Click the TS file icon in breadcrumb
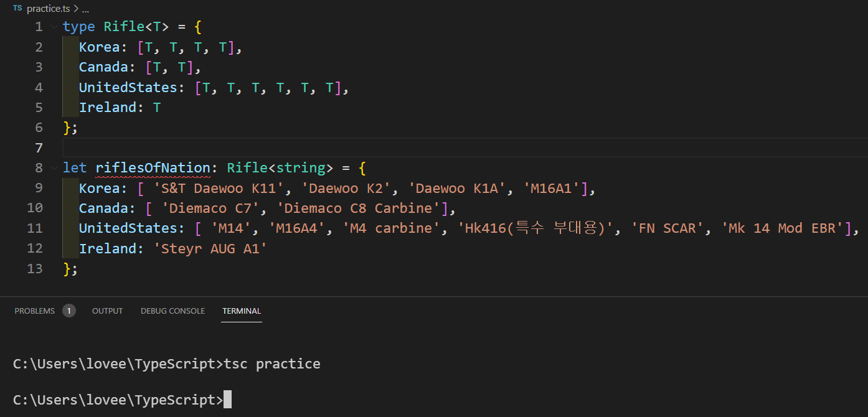Viewport: 868px width, 417px height. coord(17,9)
